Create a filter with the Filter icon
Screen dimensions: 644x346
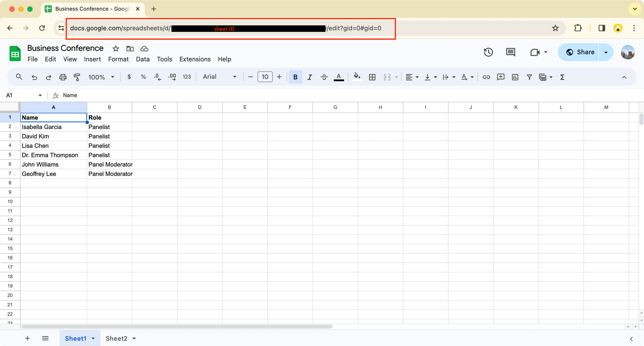(529, 77)
